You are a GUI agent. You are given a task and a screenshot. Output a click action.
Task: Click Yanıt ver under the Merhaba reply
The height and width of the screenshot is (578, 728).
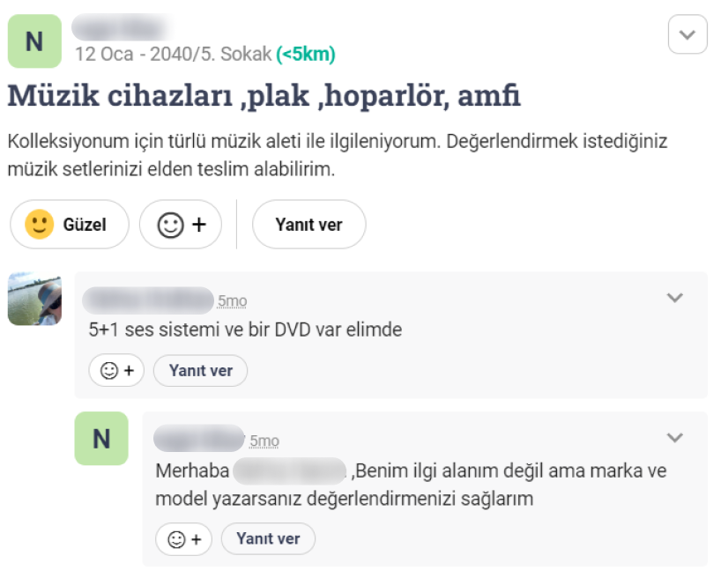[x=268, y=539]
